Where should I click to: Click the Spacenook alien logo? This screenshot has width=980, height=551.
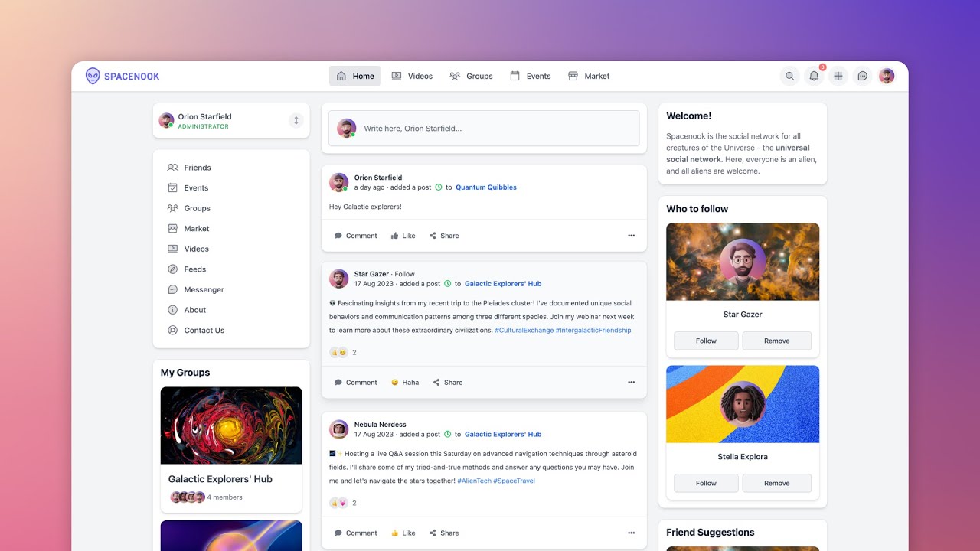pos(93,76)
